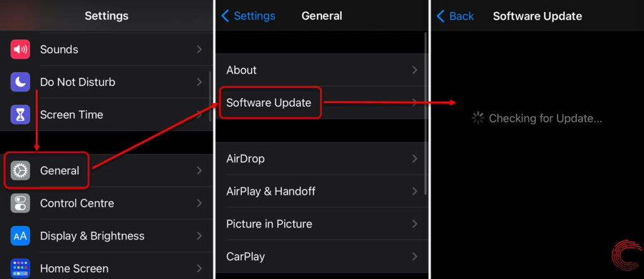Tap the Home Screen grid icon
The height and width of the screenshot is (279, 644).
[20, 268]
